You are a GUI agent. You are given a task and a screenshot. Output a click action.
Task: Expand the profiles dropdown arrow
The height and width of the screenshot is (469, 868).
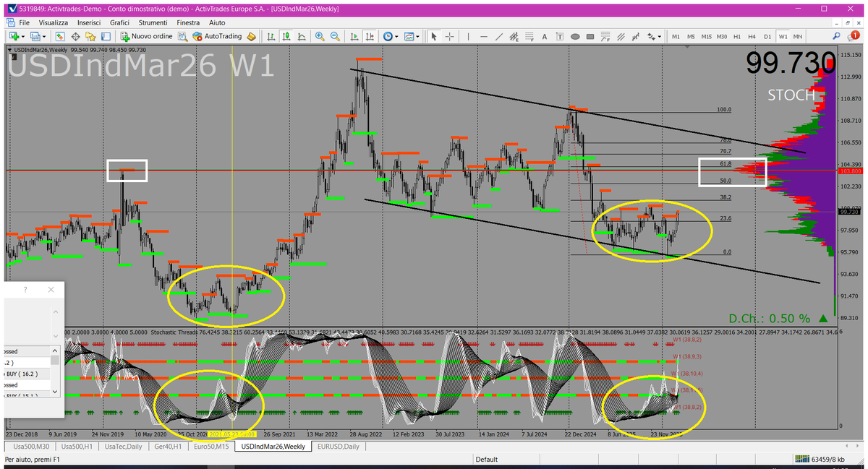pos(44,36)
